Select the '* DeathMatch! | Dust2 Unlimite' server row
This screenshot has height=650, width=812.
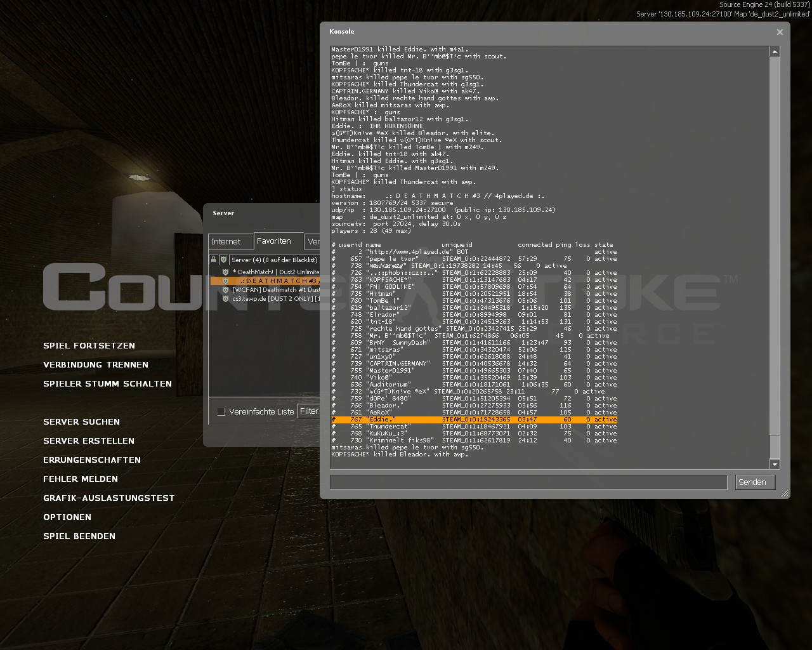click(x=265, y=272)
